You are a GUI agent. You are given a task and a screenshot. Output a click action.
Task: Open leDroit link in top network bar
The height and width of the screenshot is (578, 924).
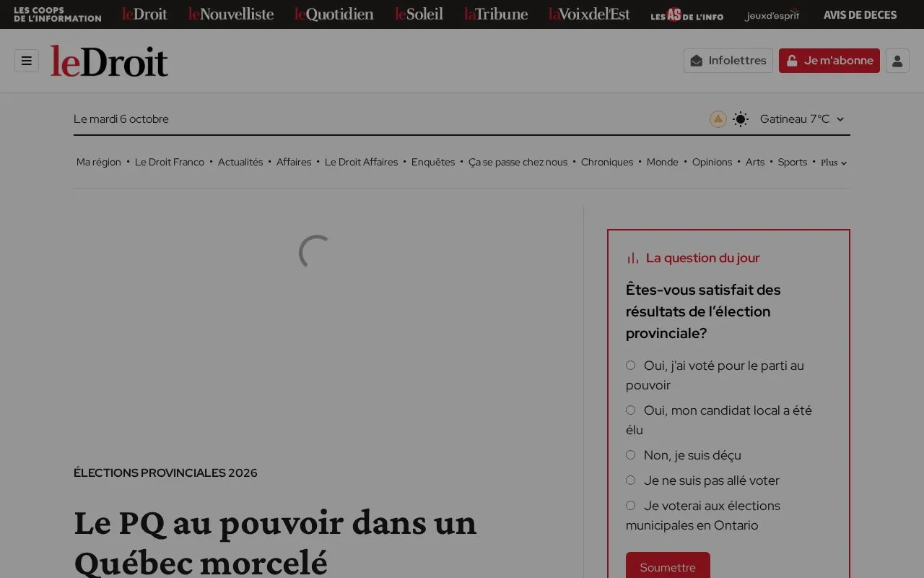pos(144,14)
